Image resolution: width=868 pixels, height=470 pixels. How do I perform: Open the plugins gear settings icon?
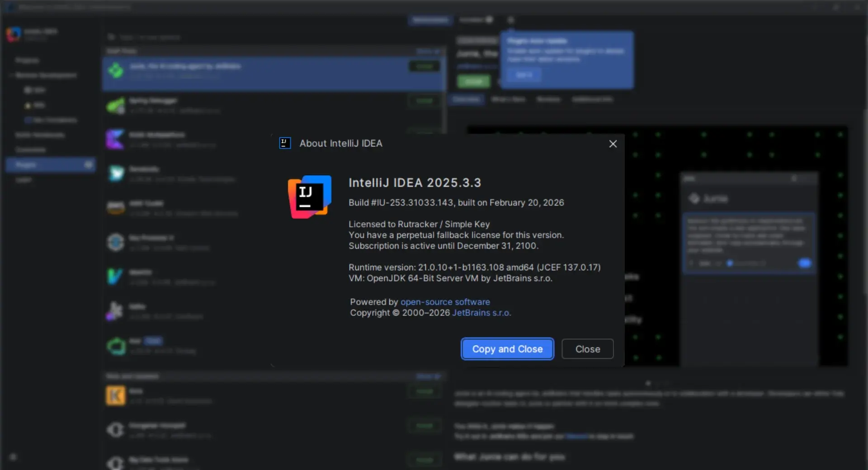510,20
